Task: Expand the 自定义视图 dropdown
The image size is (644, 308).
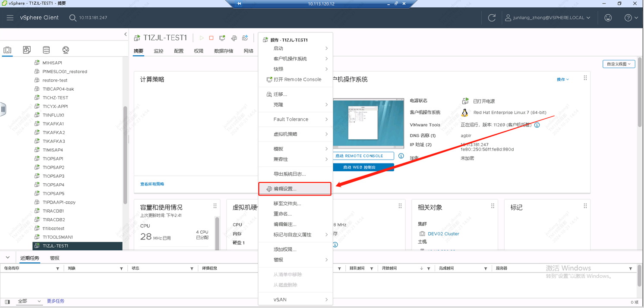Action: [619, 64]
